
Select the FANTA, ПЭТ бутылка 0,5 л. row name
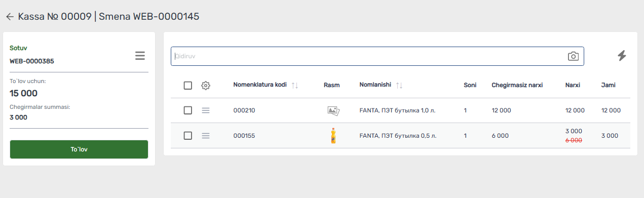tap(398, 136)
